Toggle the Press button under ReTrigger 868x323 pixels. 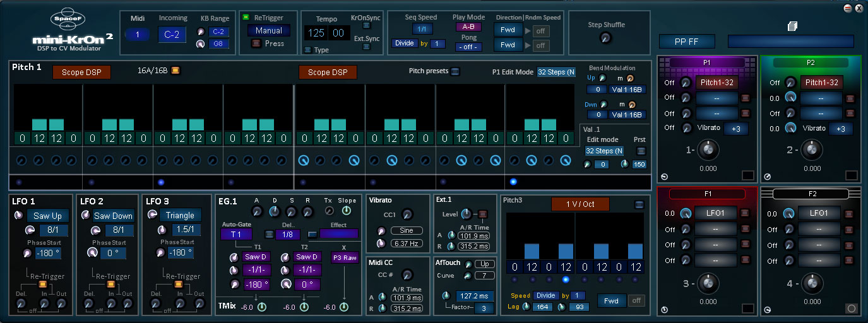pos(256,44)
